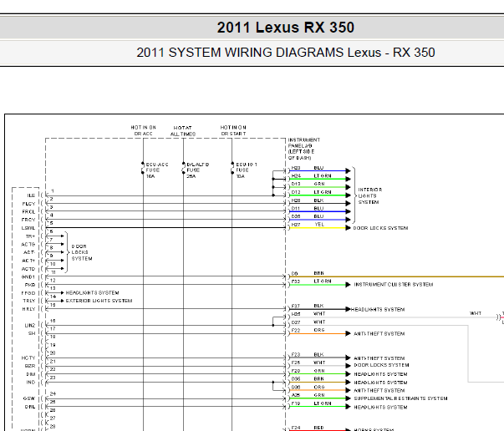The width and height of the screenshot is (504, 431).
Task: Click the LSWL pin label
Action: (28, 228)
